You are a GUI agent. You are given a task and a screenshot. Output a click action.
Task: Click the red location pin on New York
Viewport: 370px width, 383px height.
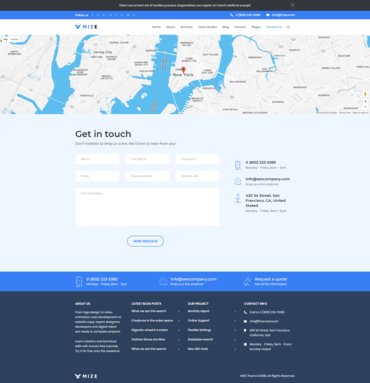183,70
